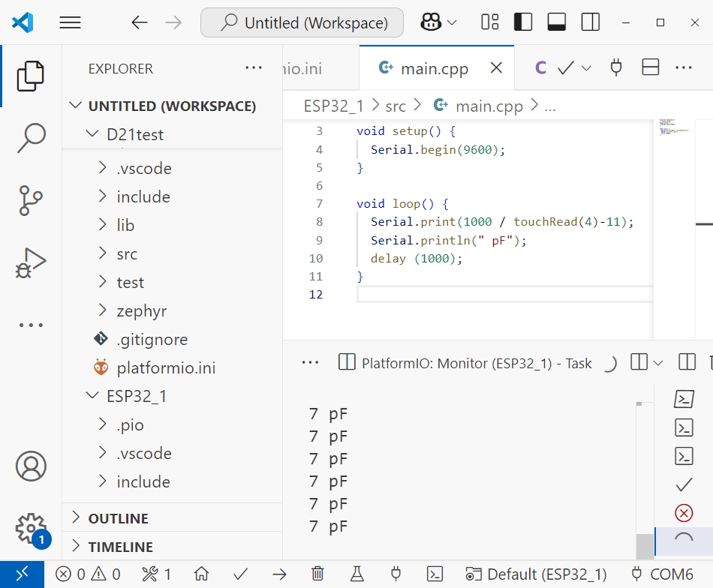Viewport: 713px width, 588px height.
Task: Toggle the bottom panel visibility
Action: pyautogui.click(x=557, y=22)
